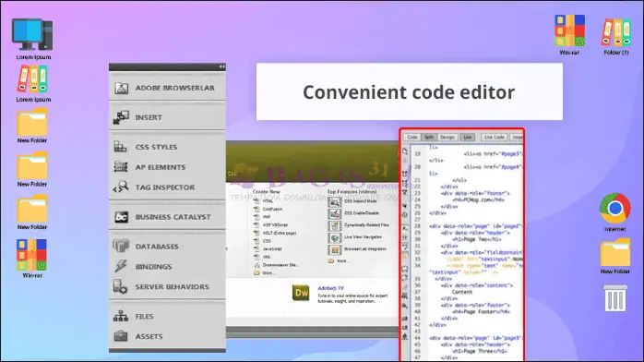Open the Adobe TV link
The width and height of the screenshot is (644, 362).
click(330, 288)
